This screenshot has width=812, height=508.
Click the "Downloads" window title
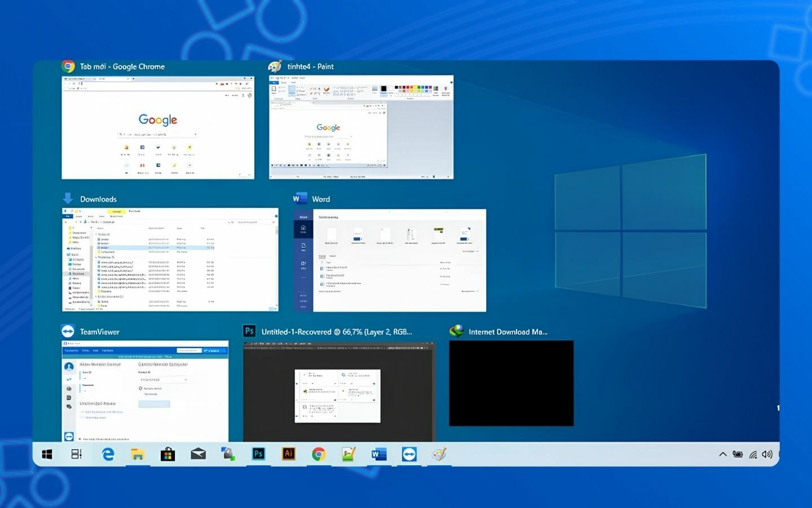pos(99,199)
